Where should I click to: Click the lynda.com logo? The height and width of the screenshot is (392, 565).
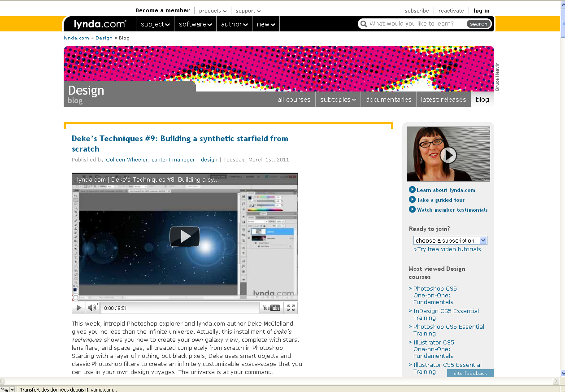point(100,24)
